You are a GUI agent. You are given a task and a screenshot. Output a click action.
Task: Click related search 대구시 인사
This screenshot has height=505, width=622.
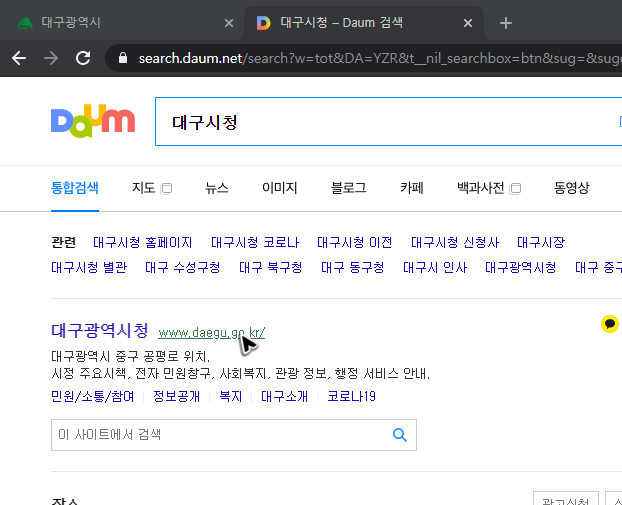coord(435,267)
